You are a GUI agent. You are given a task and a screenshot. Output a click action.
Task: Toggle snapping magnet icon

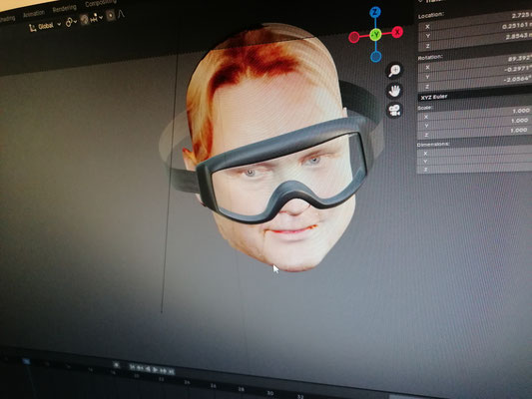[x=84, y=19]
